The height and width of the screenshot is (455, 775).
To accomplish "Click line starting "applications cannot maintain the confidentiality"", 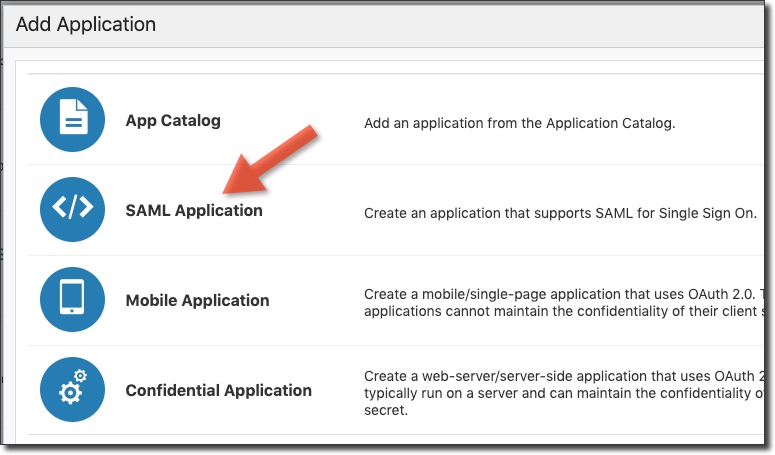I will pyautogui.click(x=560, y=312).
